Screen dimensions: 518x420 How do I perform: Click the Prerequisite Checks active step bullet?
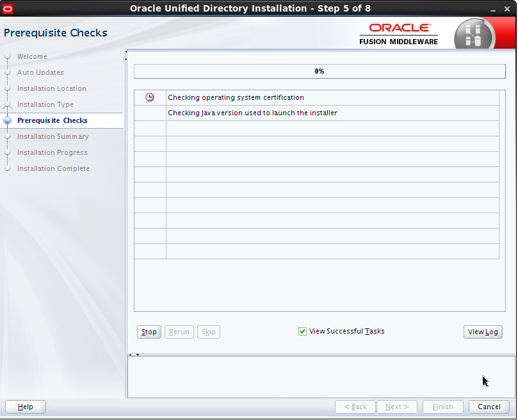tap(7, 120)
